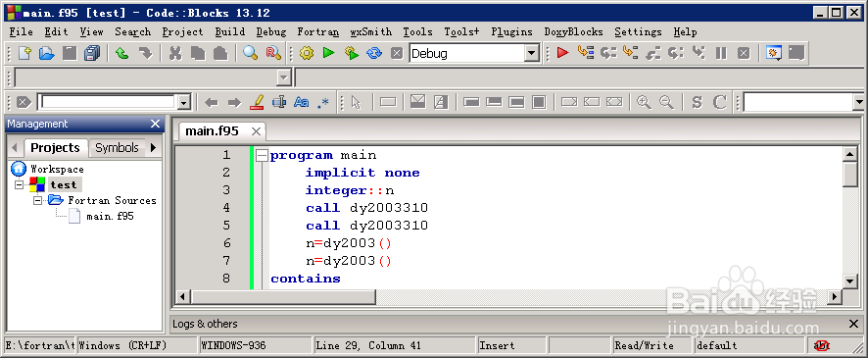868x358 pixels.
Task: Click the Run to cursor debug icon
Action: tap(585, 53)
